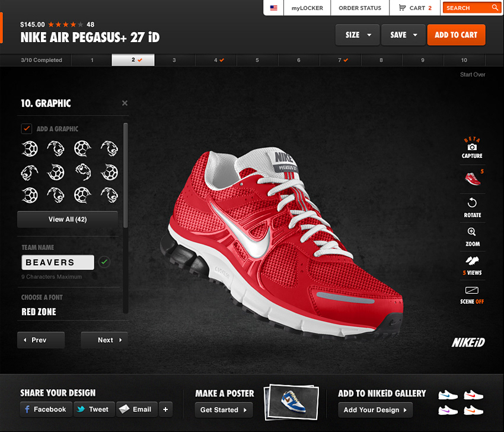Go to previous step with Prev
Screen dimensions: 504x432
tap(41, 340)
